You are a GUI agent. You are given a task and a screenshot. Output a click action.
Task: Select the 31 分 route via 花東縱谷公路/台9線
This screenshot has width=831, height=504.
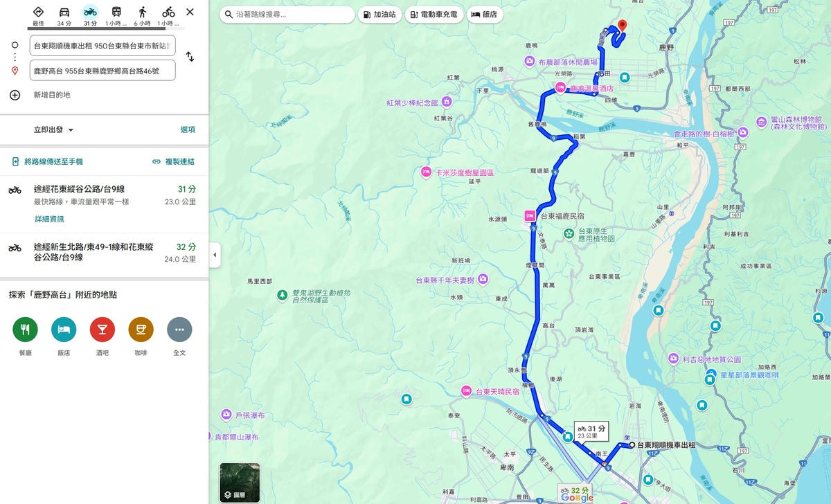(x=104, y=204)
